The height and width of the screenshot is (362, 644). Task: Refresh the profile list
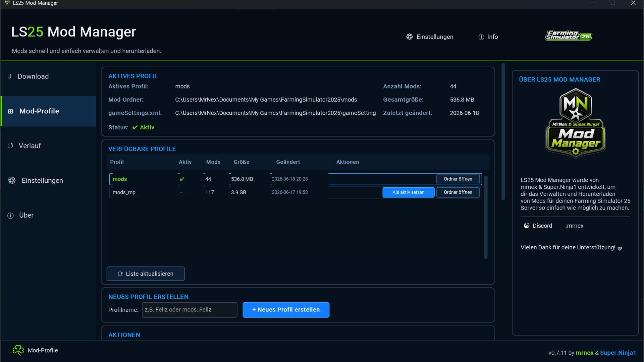click(x=146, y=274)
